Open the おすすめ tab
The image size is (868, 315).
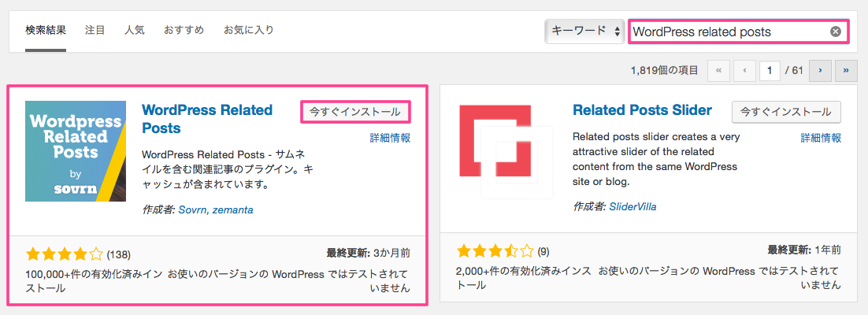184,30
